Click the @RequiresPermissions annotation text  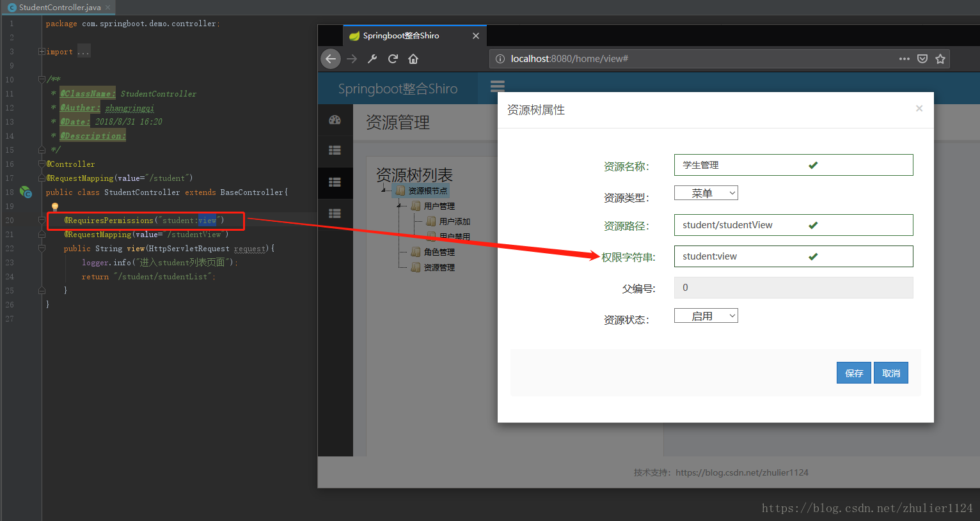click(109, 221)
